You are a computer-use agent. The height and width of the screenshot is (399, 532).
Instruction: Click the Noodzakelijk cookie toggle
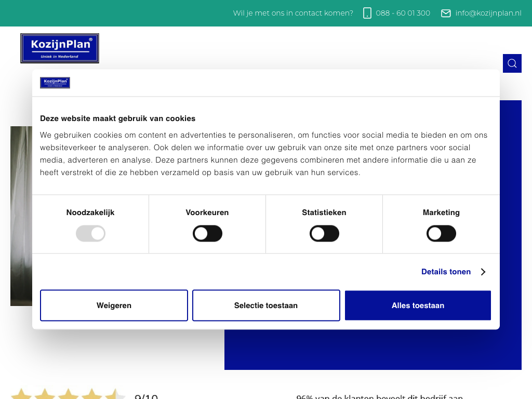click(x=90, y=233)
